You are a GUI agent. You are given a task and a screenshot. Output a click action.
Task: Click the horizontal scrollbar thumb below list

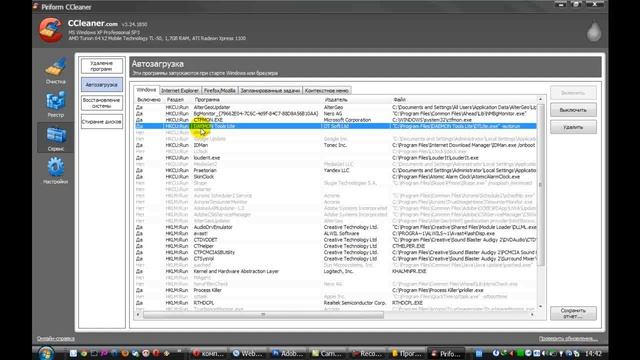click(x=263, y=315)
